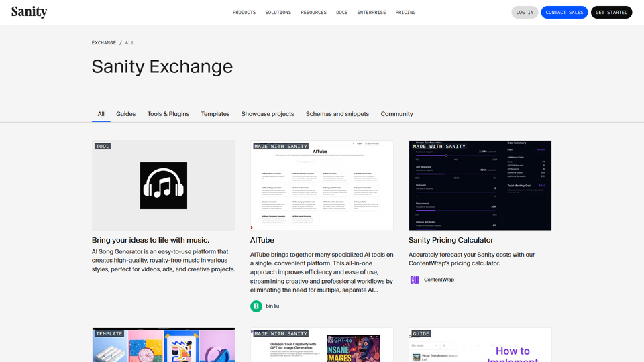
Task: Open the AITube screenshot thumbnail
Action: pyautogui.click(x=321, y=186)
